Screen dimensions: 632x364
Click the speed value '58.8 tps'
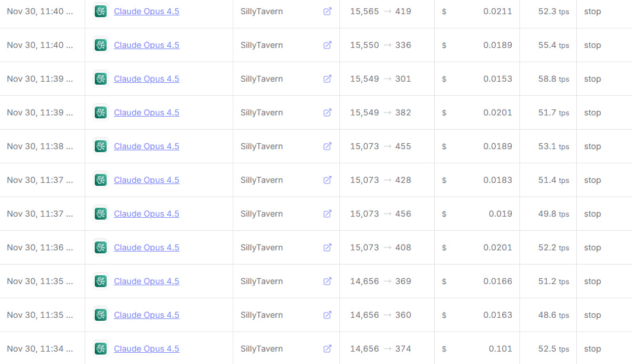tap(553, 79)
